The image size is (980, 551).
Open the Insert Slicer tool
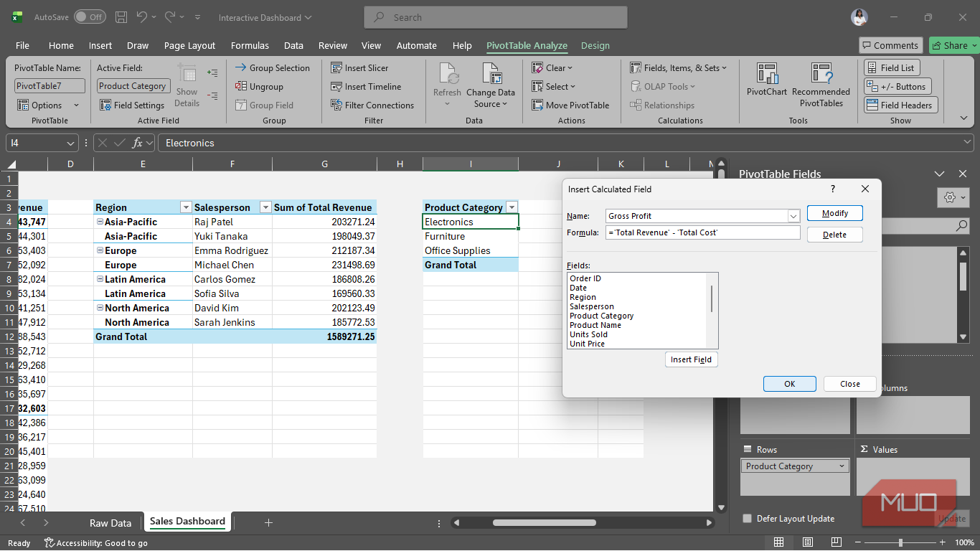(359, 68)
